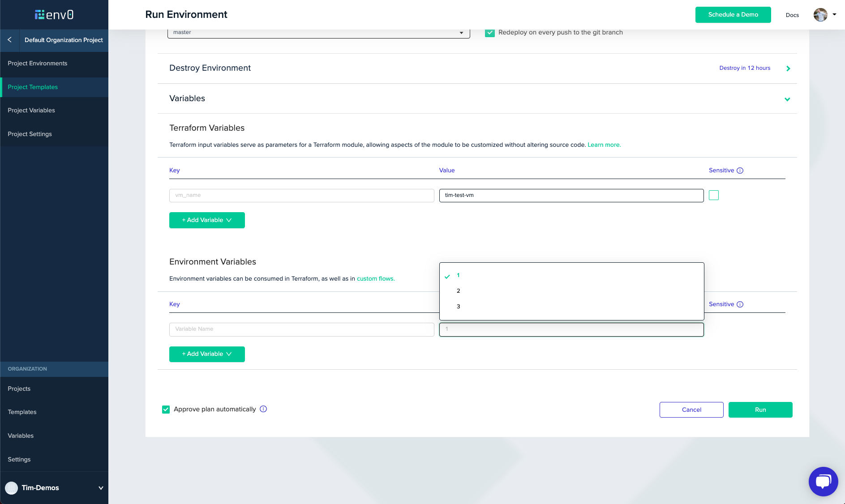Viewport: 845px width, 504px height.
Task: Expand the Tim-Demos organization switcher
Action: tap(101, 488)
